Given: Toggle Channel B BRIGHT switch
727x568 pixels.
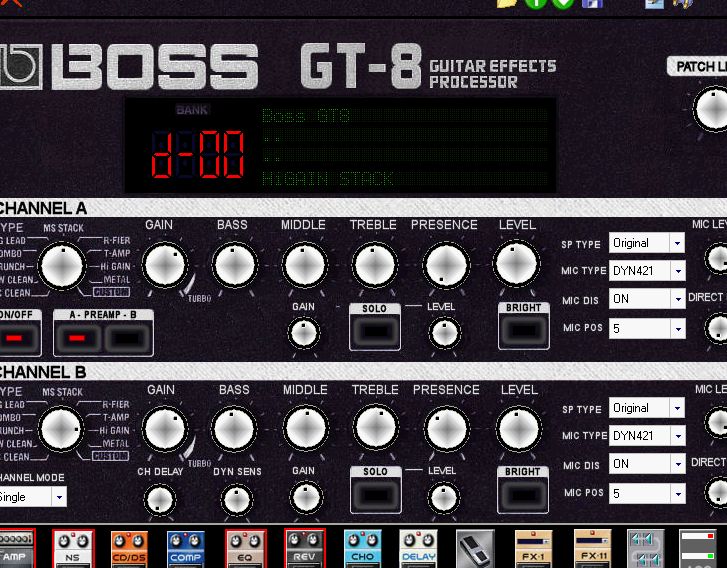Looking at the screenshot, I should tap(523, 495).
